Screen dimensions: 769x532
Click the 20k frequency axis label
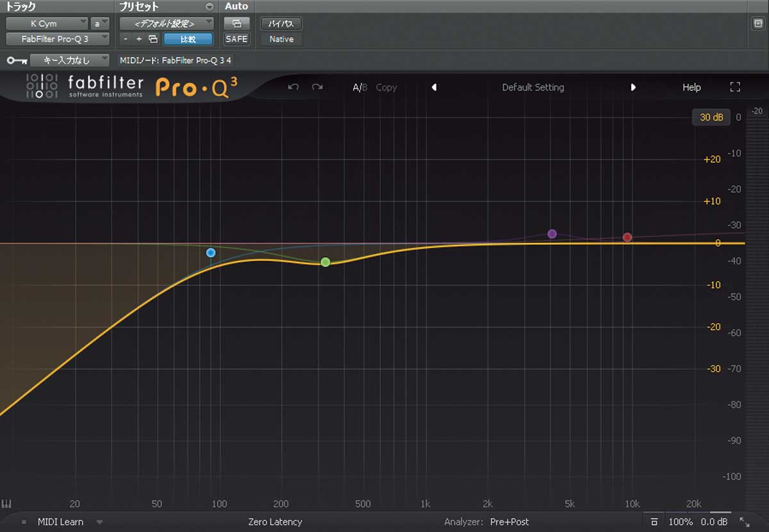tap(694, 504)
